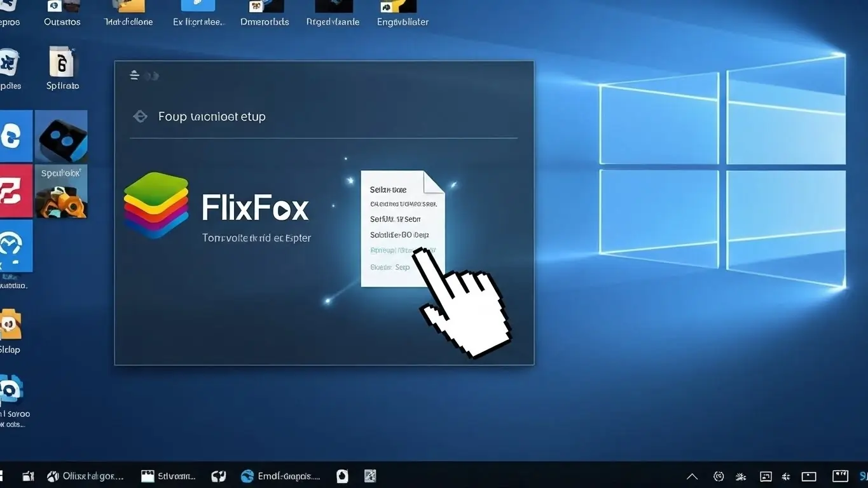
Task: Open the Tratcficlone desktop shortcut
Action: point(128,14)
